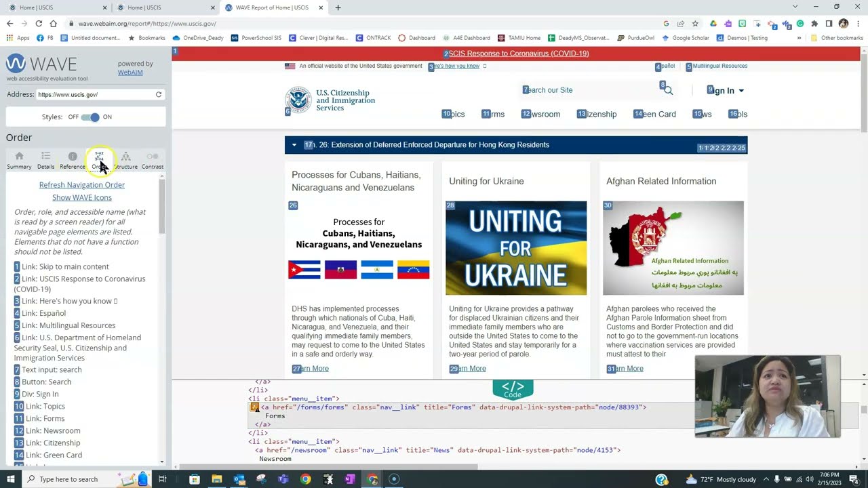Open a new browser tab

click(x=338, y=7)
